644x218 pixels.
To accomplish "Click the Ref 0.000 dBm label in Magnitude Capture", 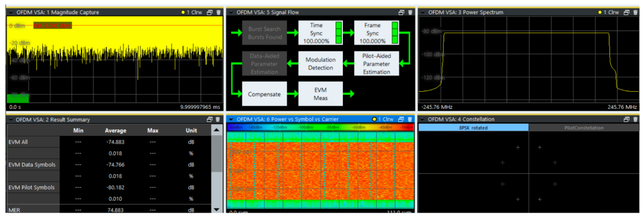I will [53, 26].
